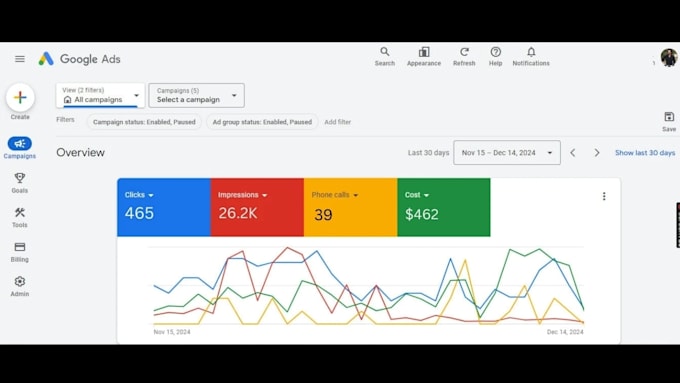This screenshot has width=680, height=383.
Task: Open the Help menu
Action: click(495, 56)
